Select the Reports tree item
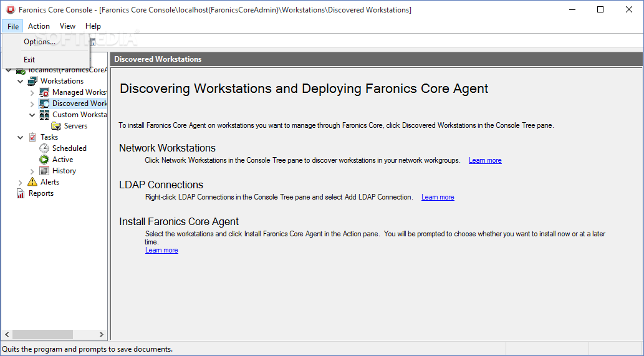Viewport: 644px width, 356px height. tap(41, 193)
